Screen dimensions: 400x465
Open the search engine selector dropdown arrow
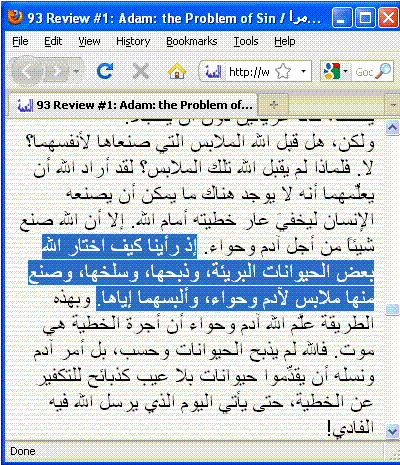(x=346, y=71)
